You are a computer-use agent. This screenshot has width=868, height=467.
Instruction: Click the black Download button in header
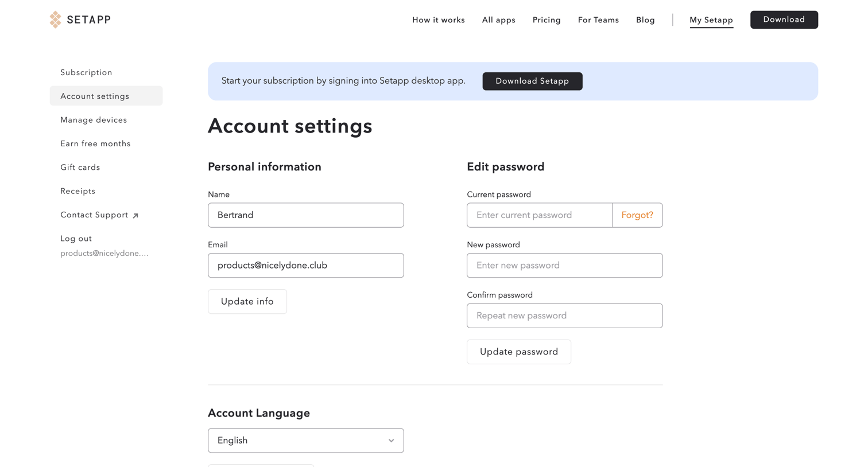pyautogui.click(x=784, y=20)
